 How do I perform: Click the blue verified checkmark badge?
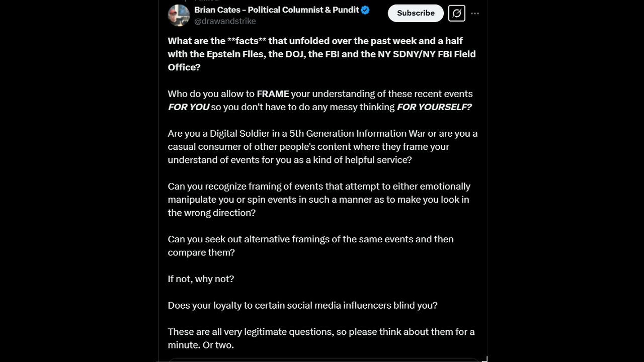365,10
